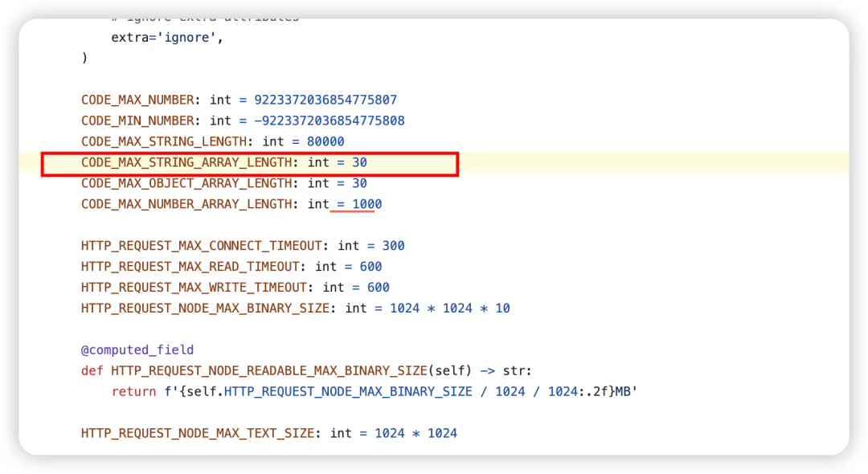
Task: Click the 30 value of CODE_MAX_STRING_ARRAY_LENGTH
Action: pos(360,162)
